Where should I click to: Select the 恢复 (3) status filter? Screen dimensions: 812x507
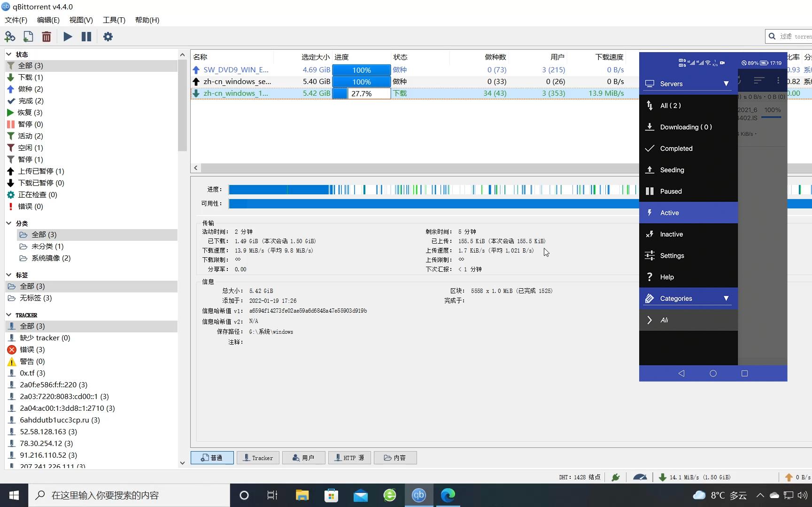pyautogui.click(x=92, y=113)
